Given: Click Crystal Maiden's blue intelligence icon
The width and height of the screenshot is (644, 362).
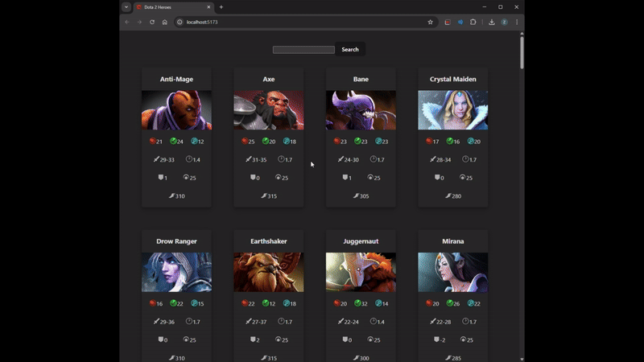Looking at the screenshot, I should (470, 141).
